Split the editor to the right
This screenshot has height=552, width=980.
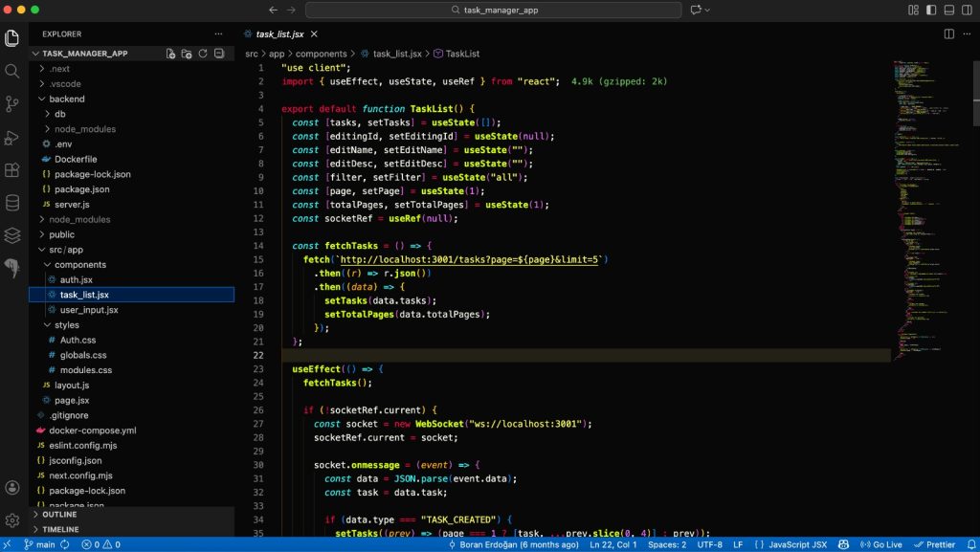pyautogui.click(x=948, y=33)
